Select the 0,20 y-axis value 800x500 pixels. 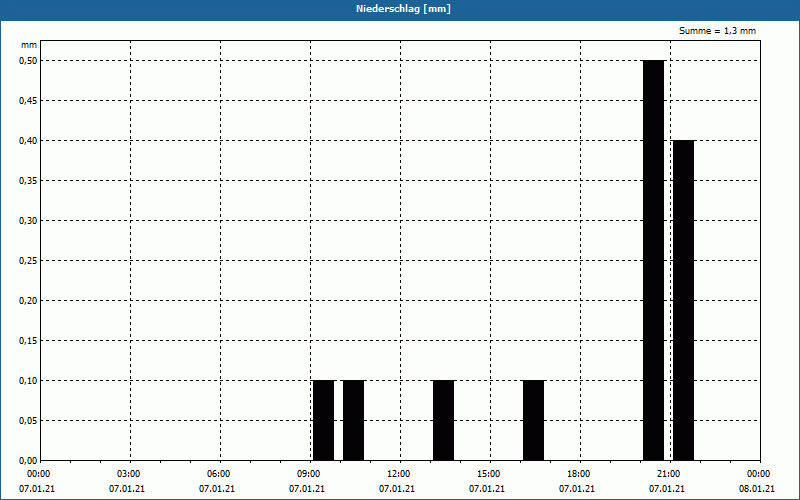28,301
